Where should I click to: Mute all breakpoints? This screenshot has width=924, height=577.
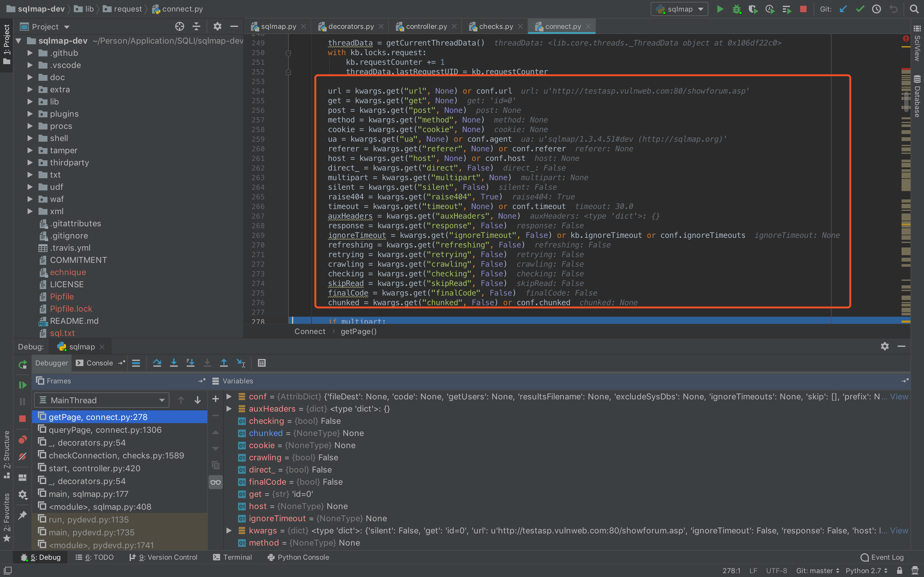click(x=22, y=456)
